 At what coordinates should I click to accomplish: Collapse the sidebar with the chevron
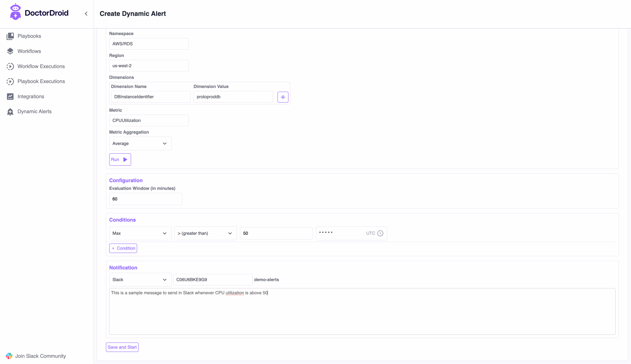pyautogui.click(x=86, y=14)
